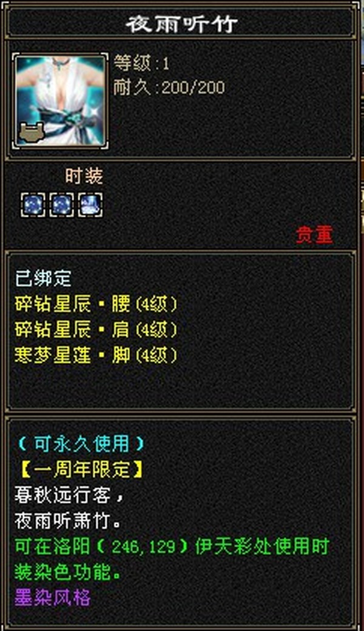
Task: Click the red 贵重 label
Action: (x=314, y=235)
